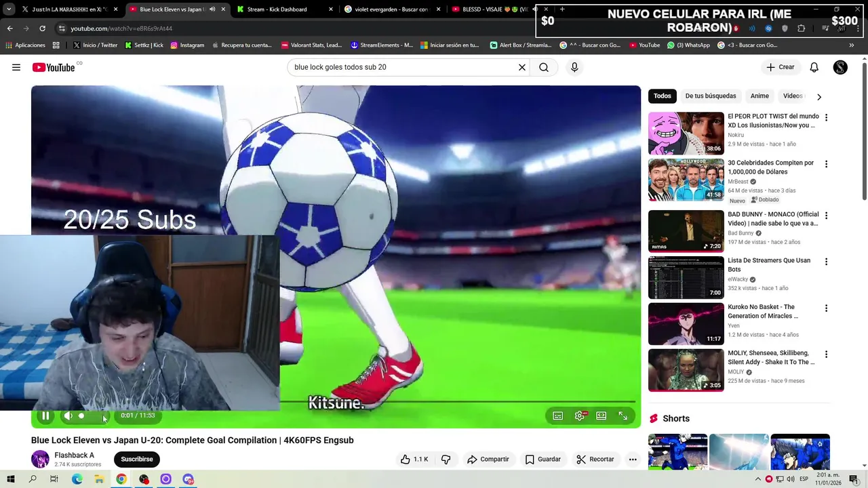Open YouTube notifications bell
The image size is (868, 488).
[814, 67]
